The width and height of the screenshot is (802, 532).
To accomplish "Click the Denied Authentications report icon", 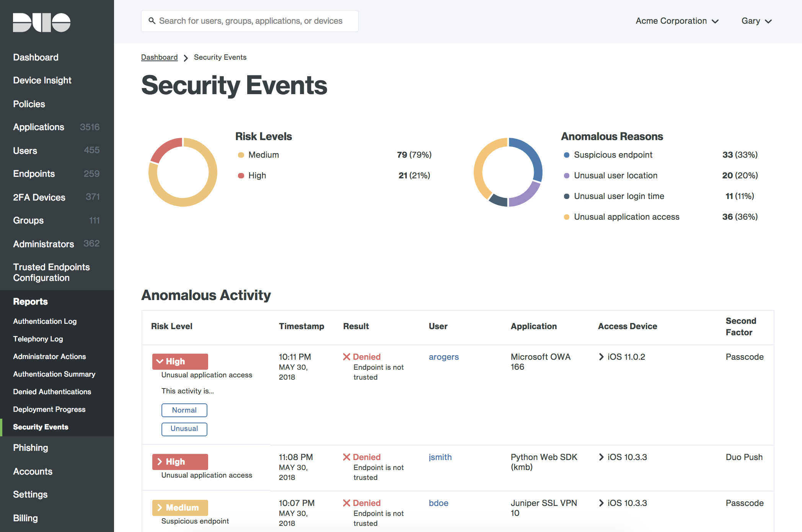I will [x=52, y=391].
